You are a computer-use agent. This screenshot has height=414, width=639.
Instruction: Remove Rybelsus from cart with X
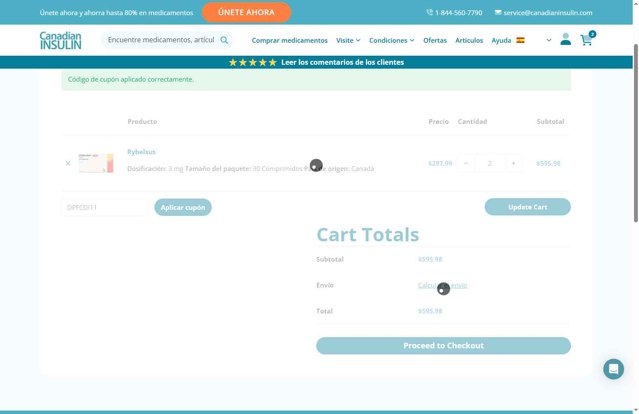point(68,163)
